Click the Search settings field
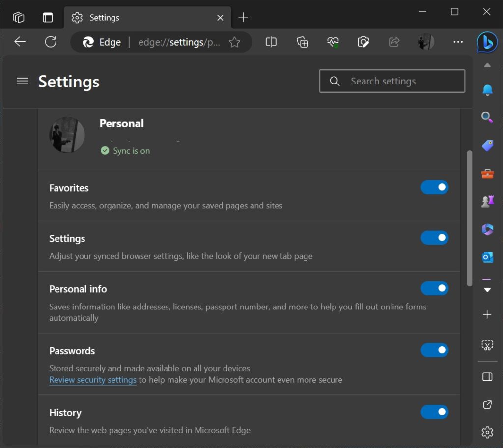The width and height of the screenshot is (503, 448). click(x=392, y=81)
